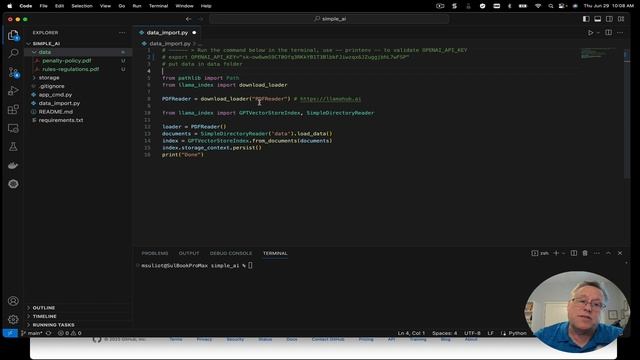Change end of line via LF

[x=491, y=333]
